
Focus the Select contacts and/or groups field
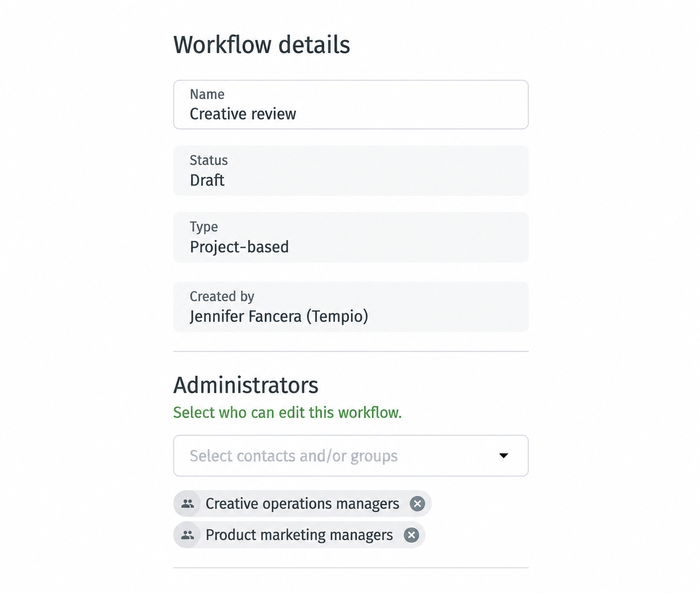[x=351, y=456]
